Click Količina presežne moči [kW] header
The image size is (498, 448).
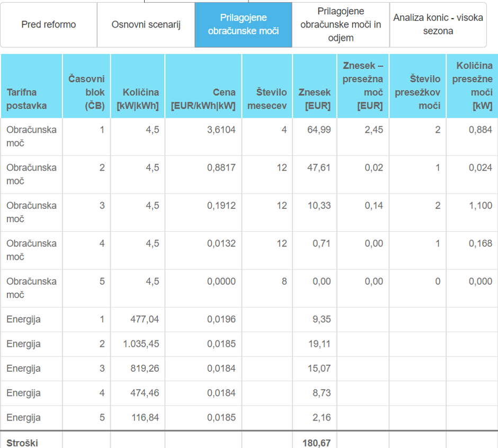[472, 85]
